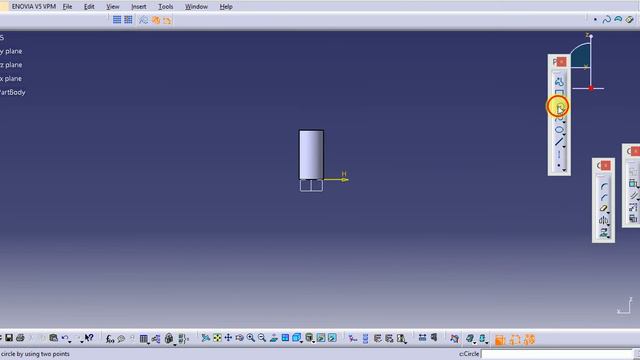Open the View menu
This screenshot has width=640, height=360.
[x=113, y=7]
